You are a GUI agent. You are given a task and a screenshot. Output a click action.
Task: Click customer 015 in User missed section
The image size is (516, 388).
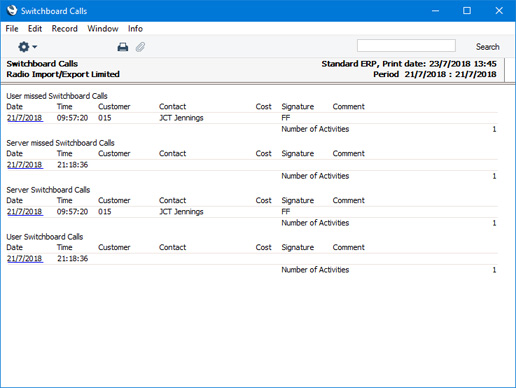tap(105, 118)
